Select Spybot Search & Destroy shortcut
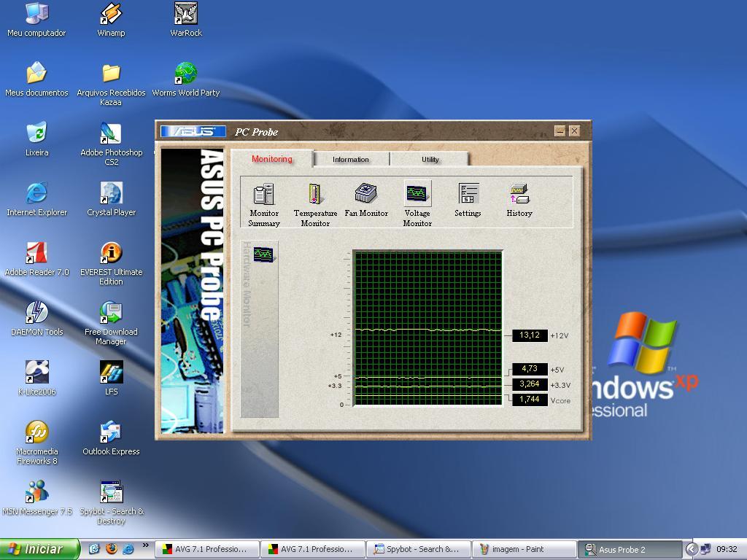747x560 pixels. coord(111,503)
